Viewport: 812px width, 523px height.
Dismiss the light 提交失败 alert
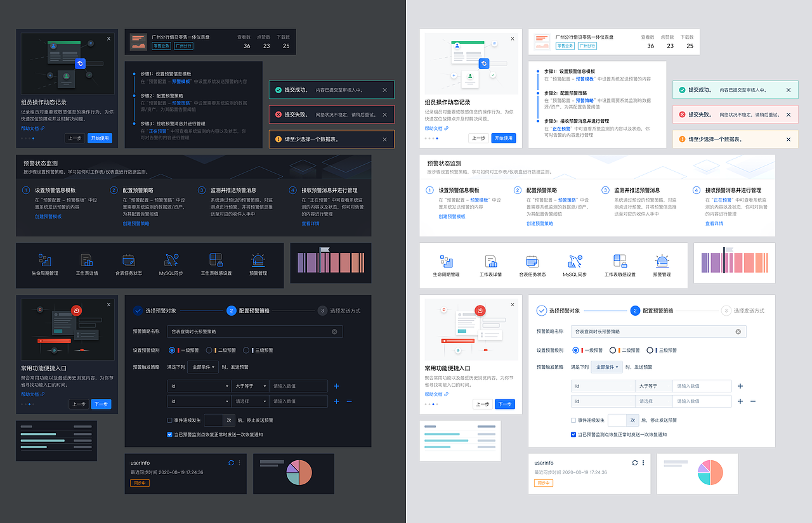789,115
